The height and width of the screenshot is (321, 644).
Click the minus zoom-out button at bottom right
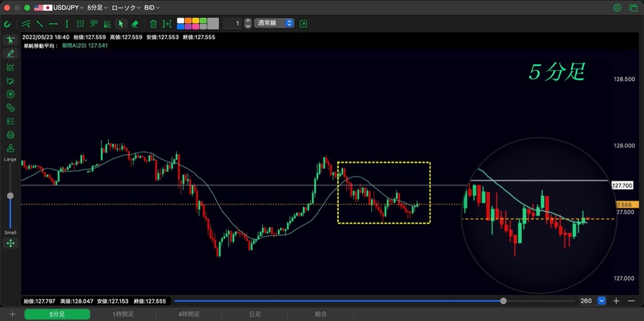631,301
